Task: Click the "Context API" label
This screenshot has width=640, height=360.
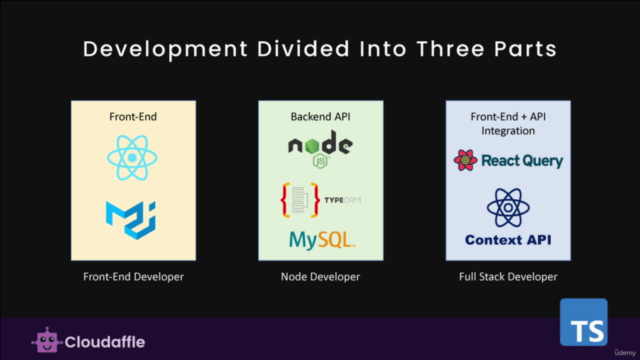Action: [x=508, y=240]
